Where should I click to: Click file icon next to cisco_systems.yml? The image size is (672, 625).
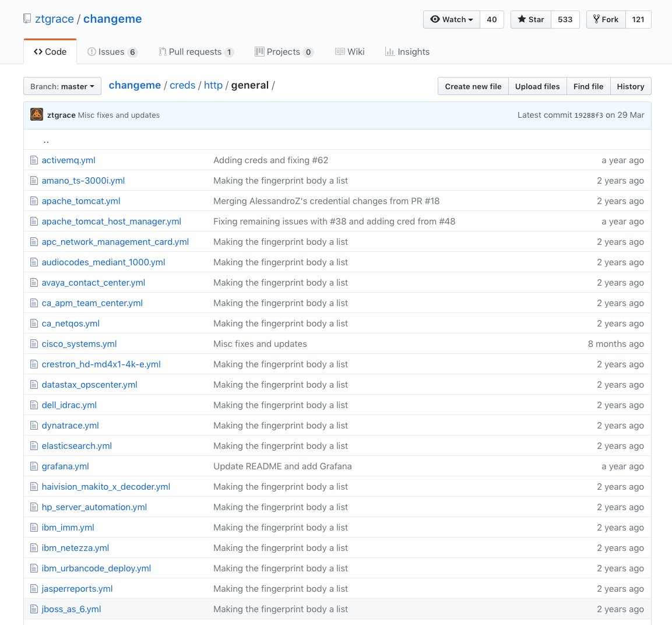coord(34,344)
